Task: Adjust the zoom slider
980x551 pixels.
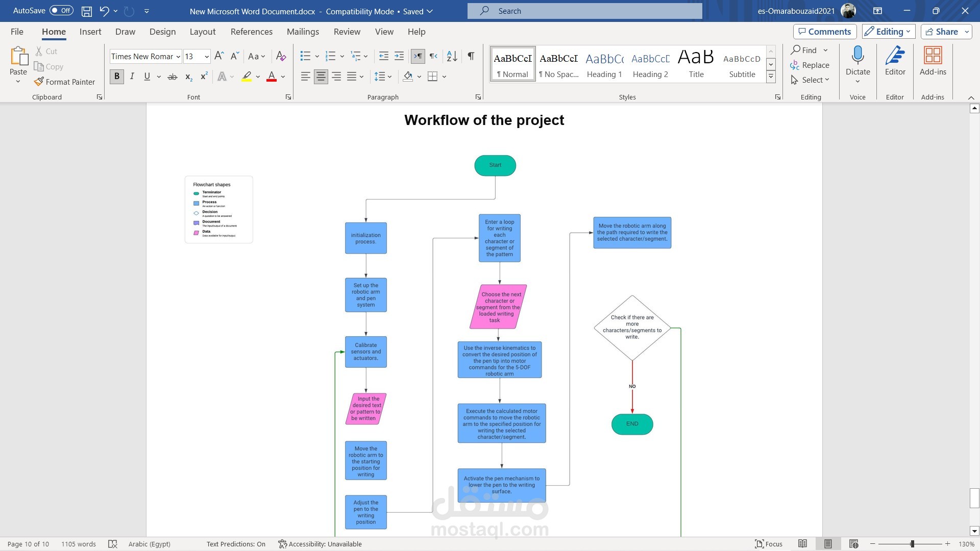Action: (912, 544)
